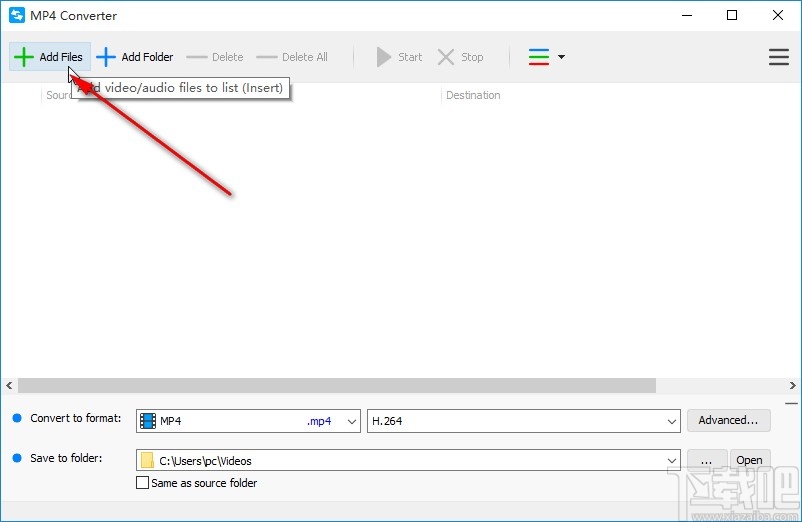
Task: Close the MP4 Converter window
Action: [x=777, y=15]
